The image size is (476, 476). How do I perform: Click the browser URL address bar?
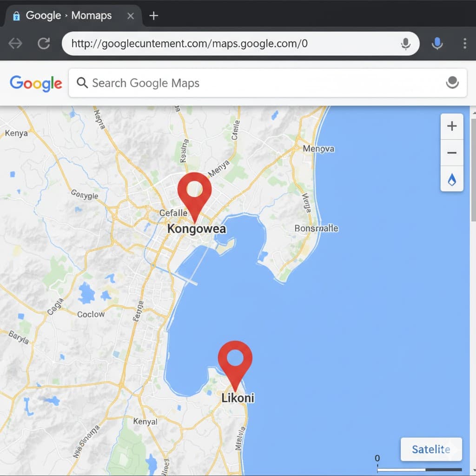click(x=232, y=44)
